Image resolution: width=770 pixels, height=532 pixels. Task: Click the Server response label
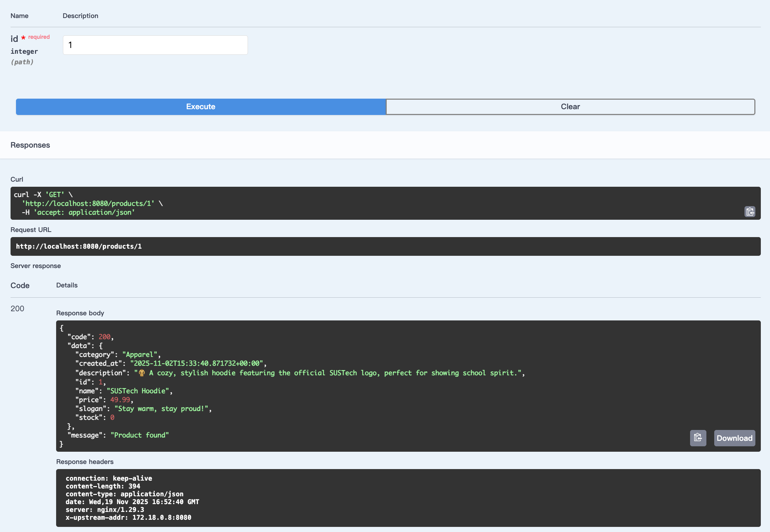[x=36, y=266]
